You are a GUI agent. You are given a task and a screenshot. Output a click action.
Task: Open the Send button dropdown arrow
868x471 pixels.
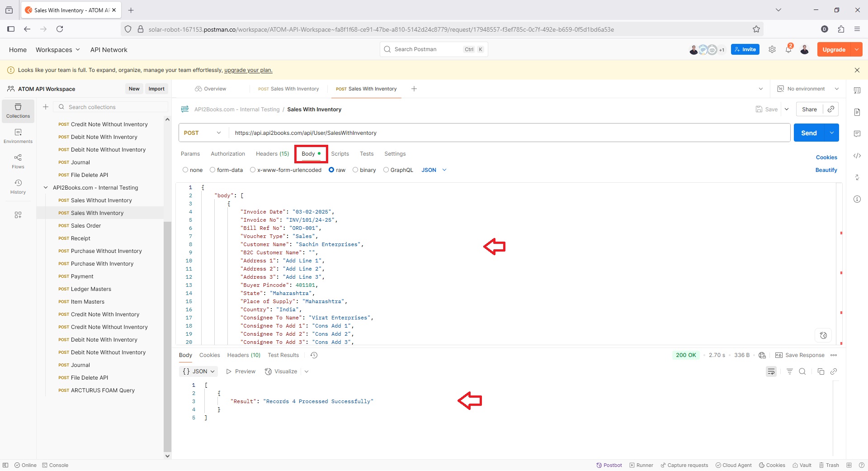click(832, 133)
